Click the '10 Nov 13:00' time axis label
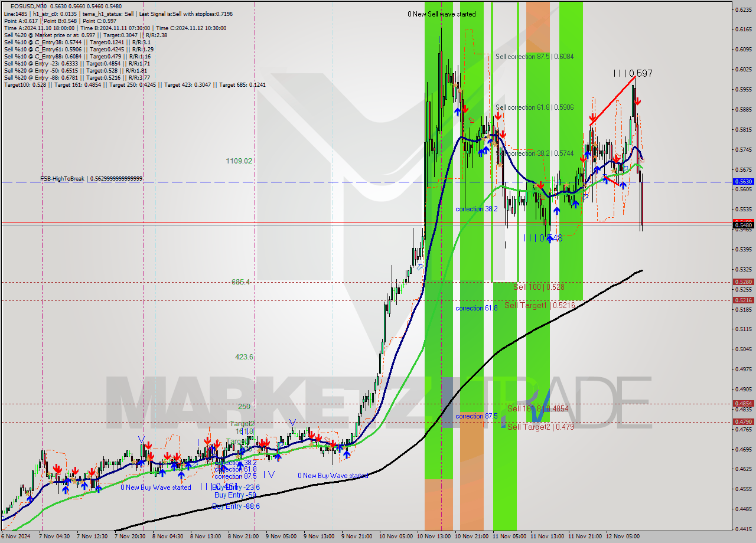Image resolution: width=756 pixels, height=543 pixels. click(435, 537)
